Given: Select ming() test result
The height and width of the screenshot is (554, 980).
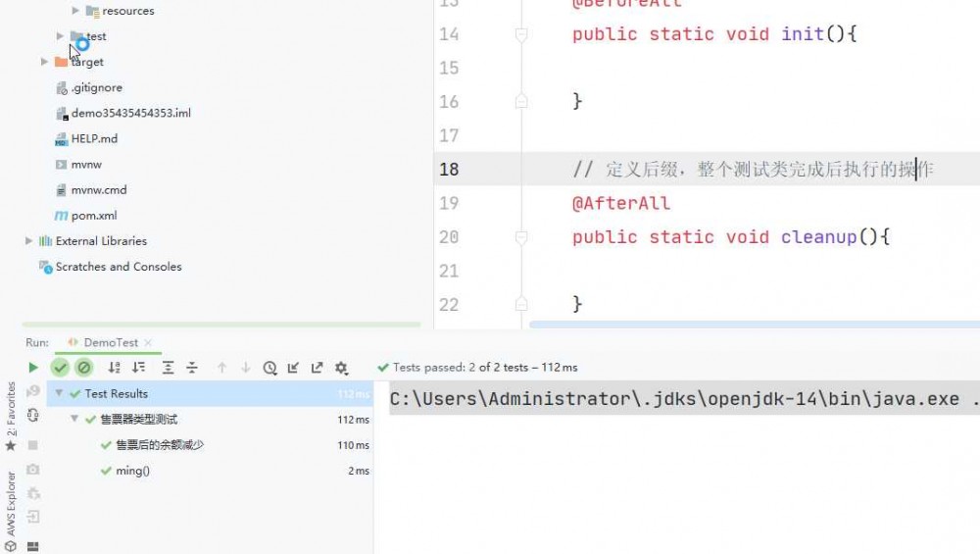Looking at the screenshot, I should coord(132,471).
